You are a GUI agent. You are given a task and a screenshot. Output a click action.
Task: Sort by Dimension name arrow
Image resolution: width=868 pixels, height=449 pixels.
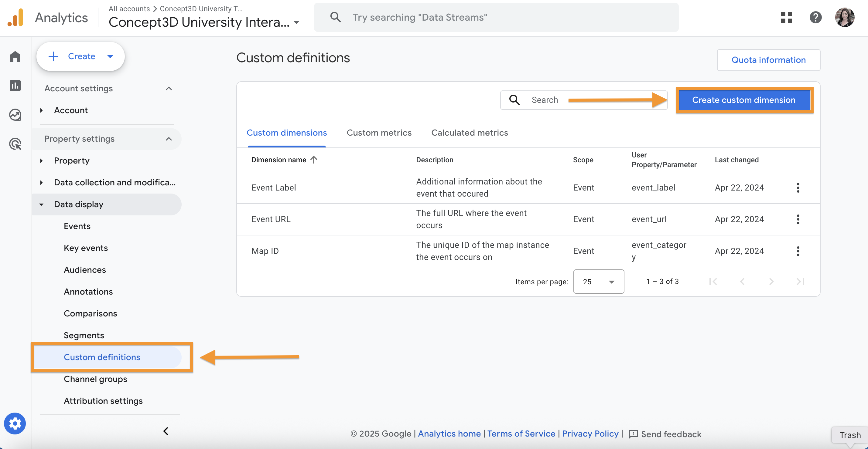click(x=314, y=160)
